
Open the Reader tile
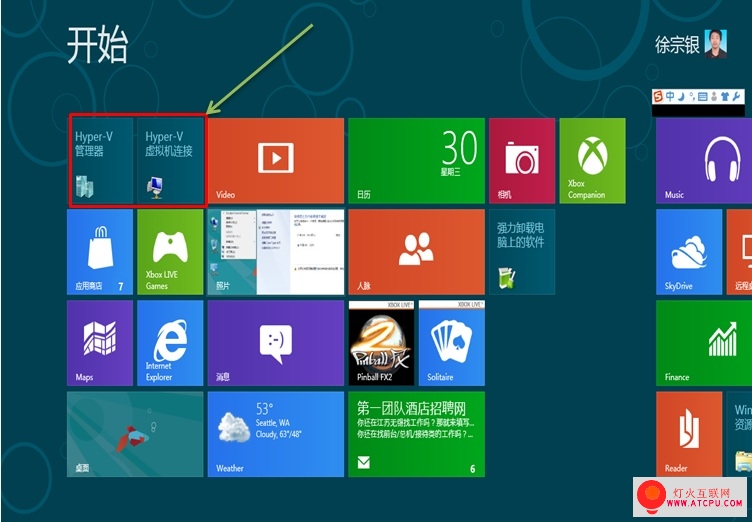(x=689, y=434)
